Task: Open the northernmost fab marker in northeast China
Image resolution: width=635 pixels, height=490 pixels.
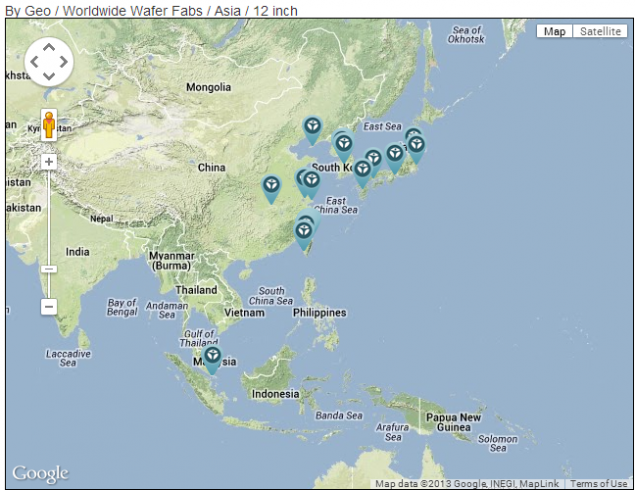Action: point(313,127)
